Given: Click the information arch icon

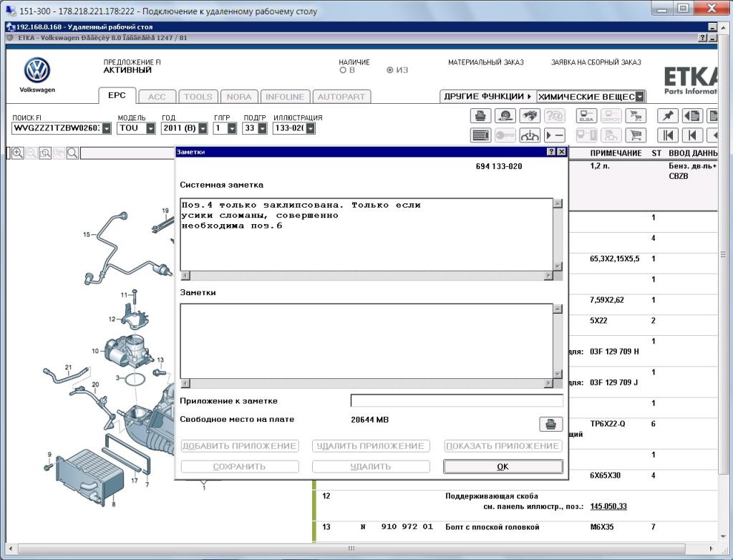Looking at the screenshot, I should pos(530,135).
